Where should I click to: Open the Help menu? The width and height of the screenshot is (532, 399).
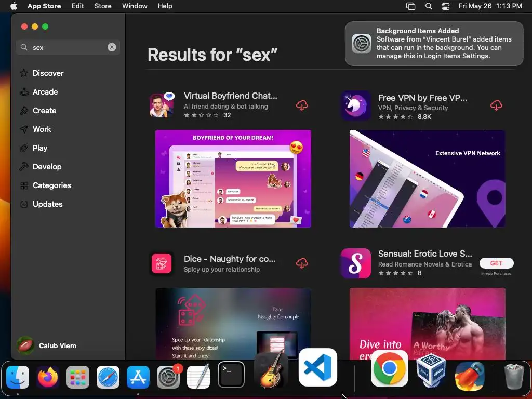[165, 6]
